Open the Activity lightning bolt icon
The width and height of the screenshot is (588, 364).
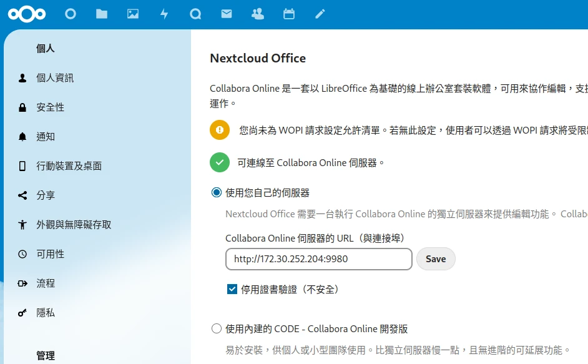(164, 14)
